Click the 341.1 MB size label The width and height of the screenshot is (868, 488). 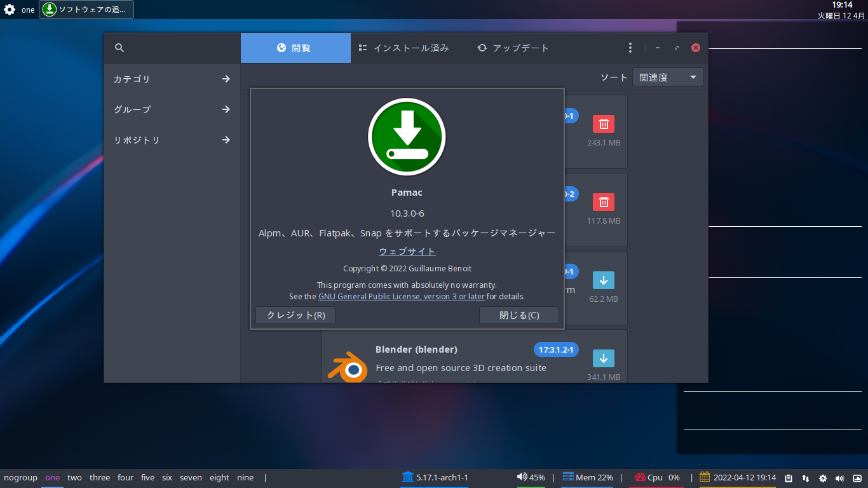pos(604,377)
